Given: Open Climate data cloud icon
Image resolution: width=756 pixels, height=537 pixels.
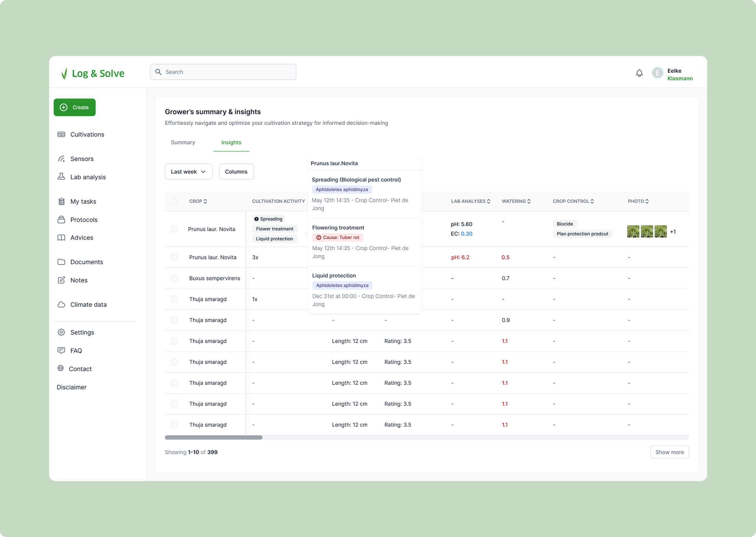Looking at the screenshot, I should 61,304.
